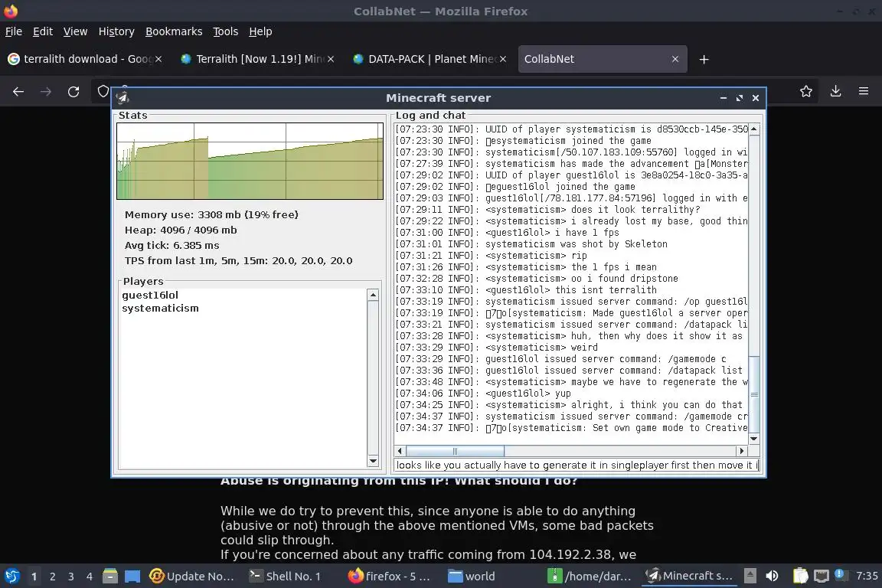Switch to Shell No. 1 taskbar item
882x588 pixels.
pos(285,577)
